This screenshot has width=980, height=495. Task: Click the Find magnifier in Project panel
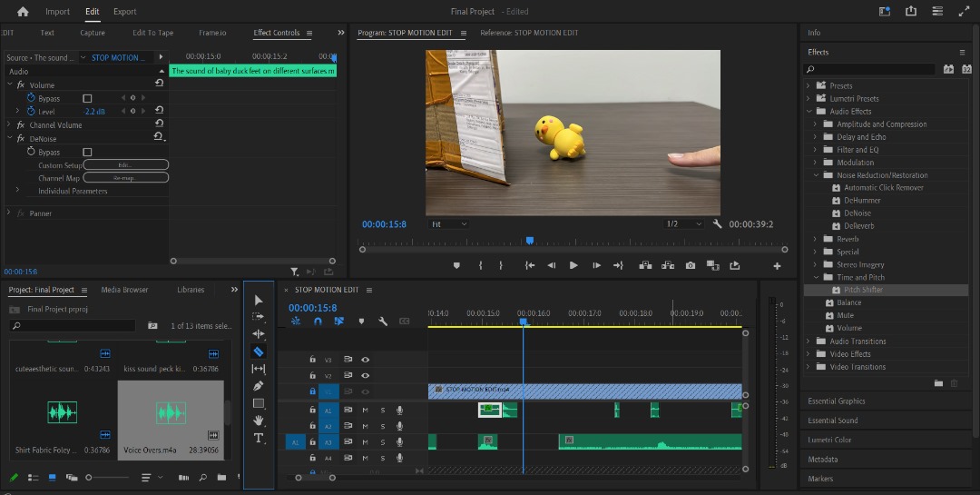point(202,478)
